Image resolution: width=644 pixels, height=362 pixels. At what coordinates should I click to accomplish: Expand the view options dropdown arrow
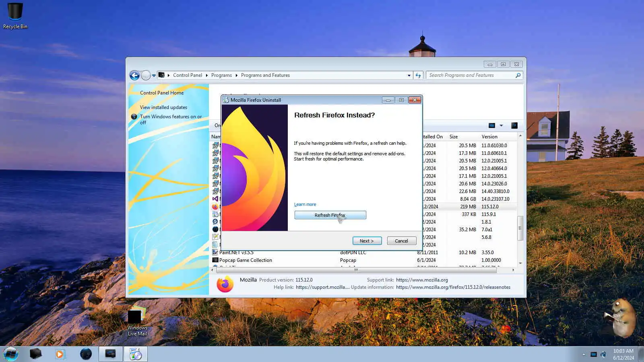tap(501, 125)
